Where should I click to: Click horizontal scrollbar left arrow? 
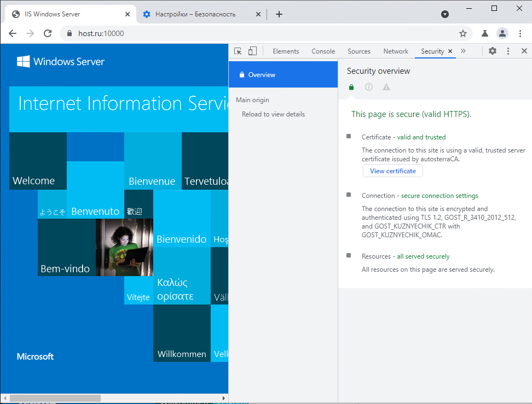tap(5, 398)
